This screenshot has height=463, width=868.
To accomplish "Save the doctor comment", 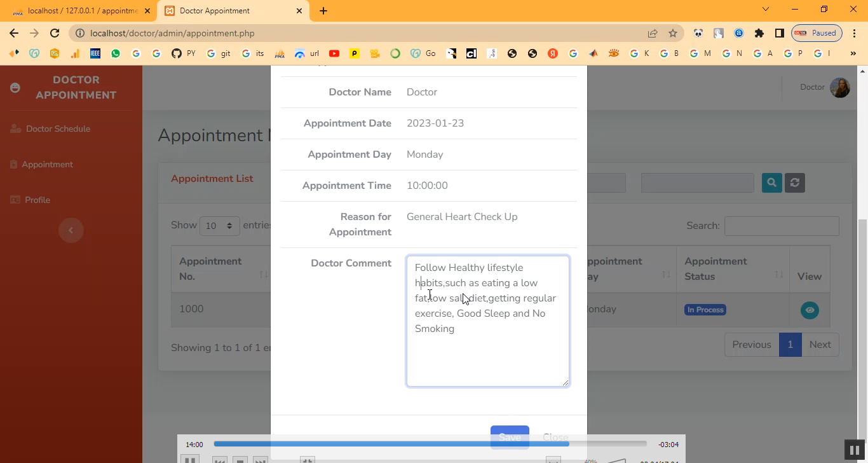I will coord(509,436).
